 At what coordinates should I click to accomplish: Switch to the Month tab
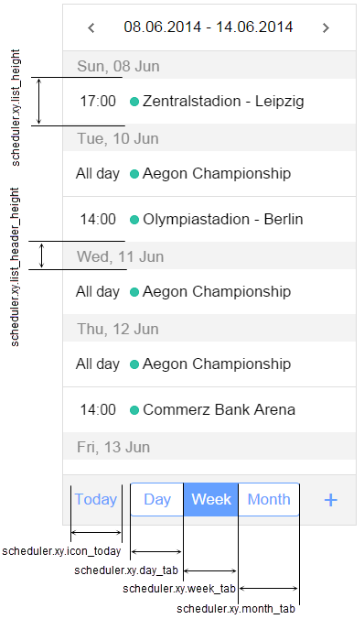click(269, 499)
